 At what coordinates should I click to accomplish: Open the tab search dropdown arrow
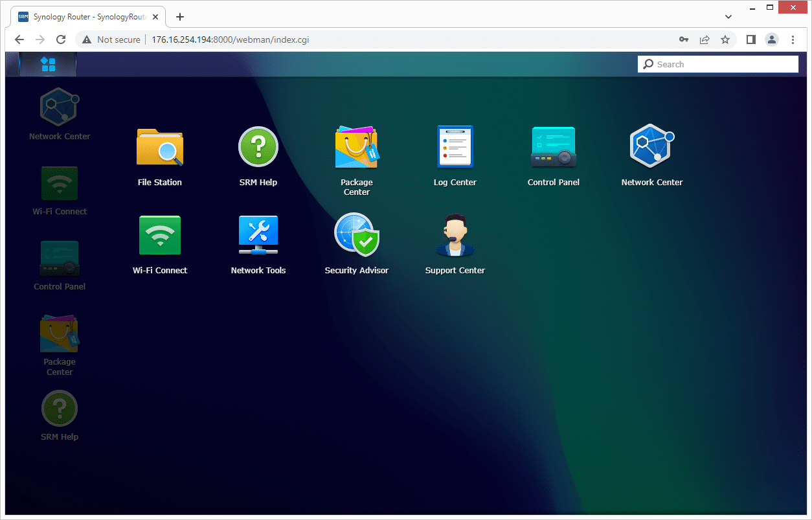coord(728,16)
